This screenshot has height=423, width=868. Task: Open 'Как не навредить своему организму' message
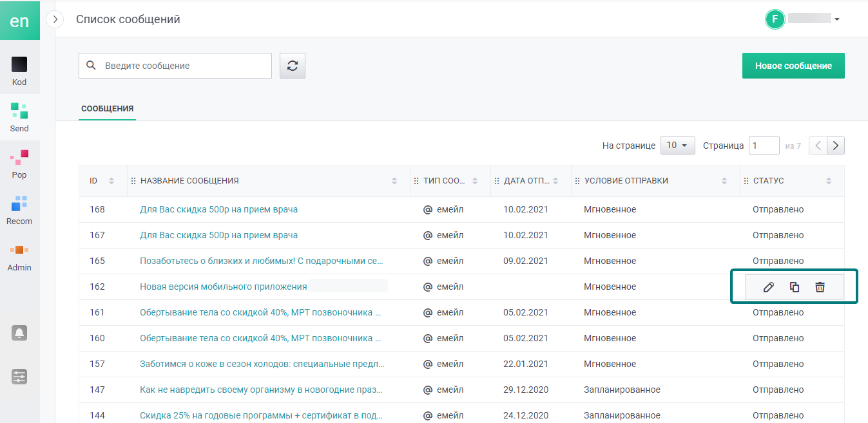click(x=262, y=390)
